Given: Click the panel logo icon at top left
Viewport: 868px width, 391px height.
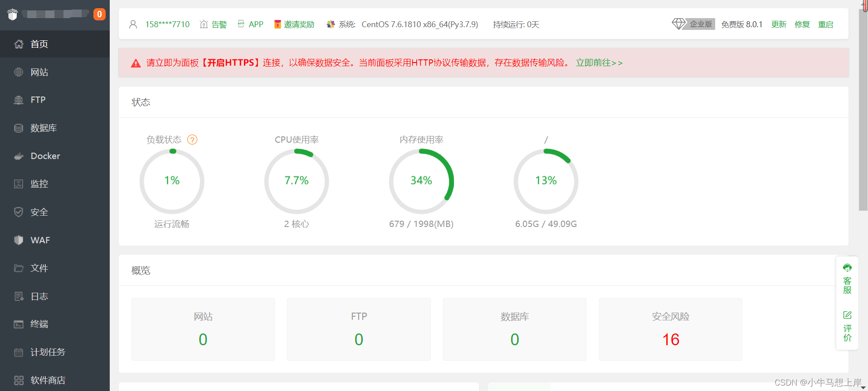Looking at the screenshot, I should [13, 14].
